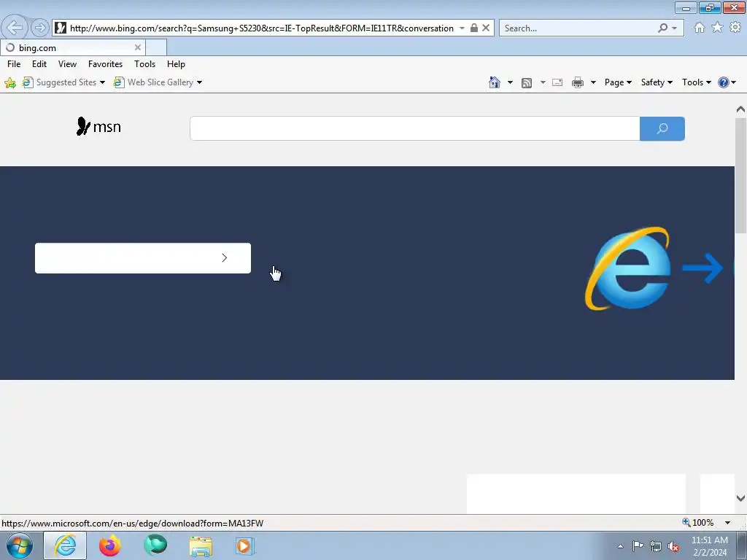747x560 pixels.
Task: Go back with the Back arrow button
Action: pyautogui.click(x=15, y=28)
